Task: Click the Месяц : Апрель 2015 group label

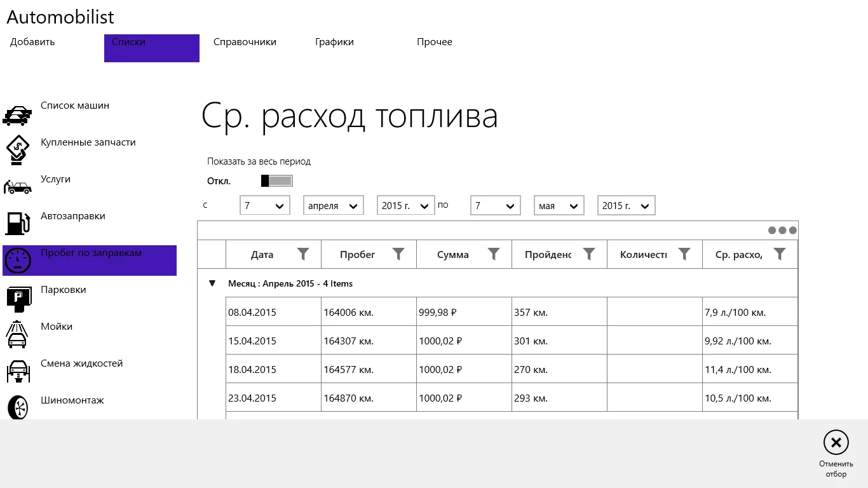Action: [290, 283]
